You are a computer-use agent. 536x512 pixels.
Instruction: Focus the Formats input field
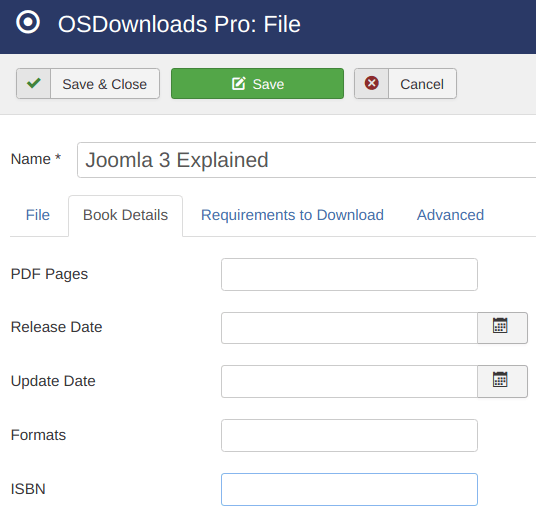tap(349, 435)
